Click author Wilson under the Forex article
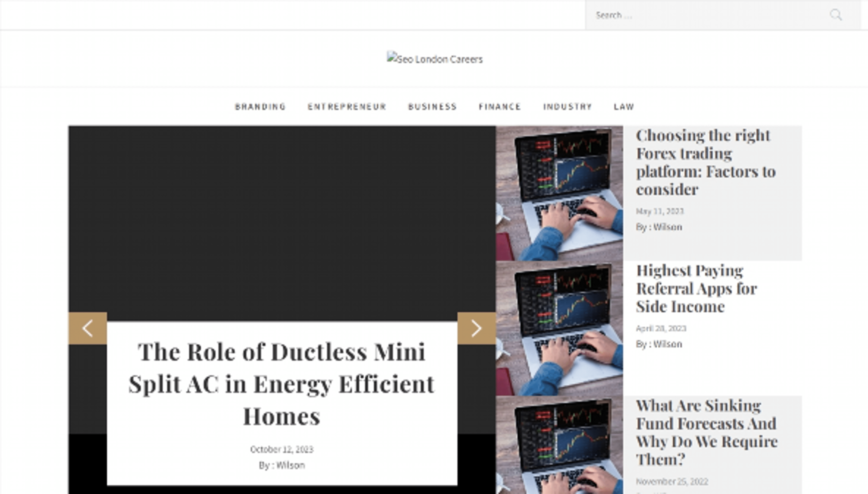 pyautogui.click(x=667, y=227)
